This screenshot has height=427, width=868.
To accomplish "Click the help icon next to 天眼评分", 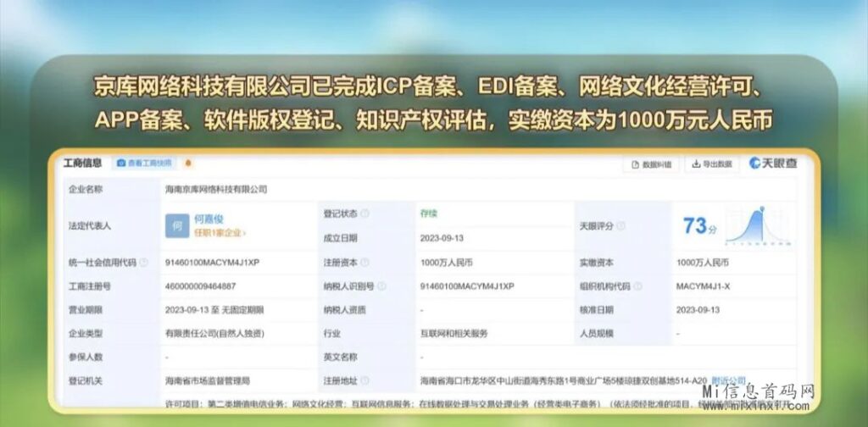I will [620, 226].
